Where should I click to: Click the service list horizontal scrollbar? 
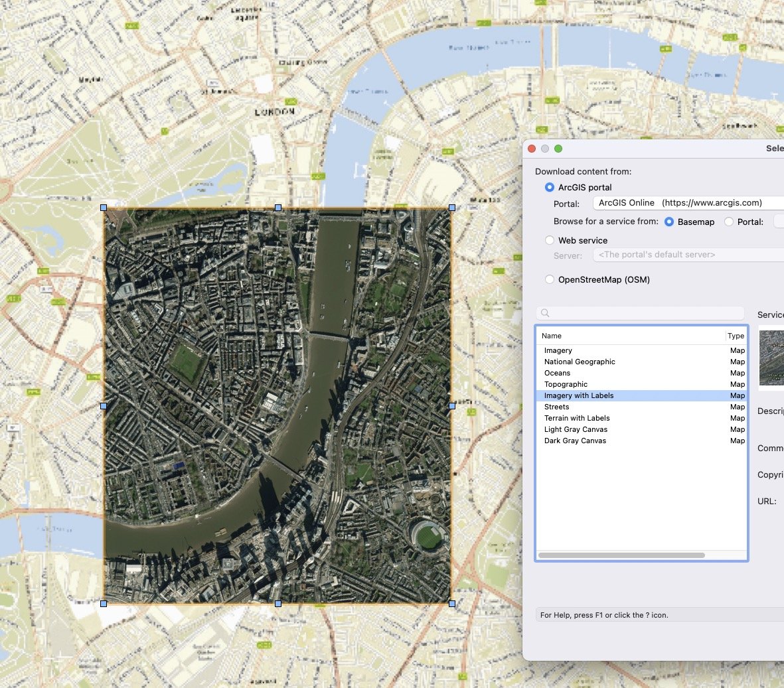click(621, 555)
